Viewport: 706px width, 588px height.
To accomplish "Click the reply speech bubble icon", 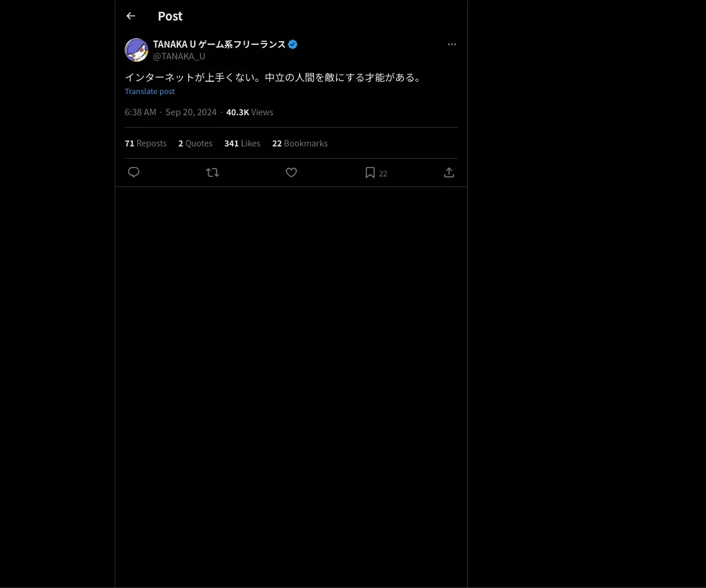I will pyautogui.click(x=134, y=172).
